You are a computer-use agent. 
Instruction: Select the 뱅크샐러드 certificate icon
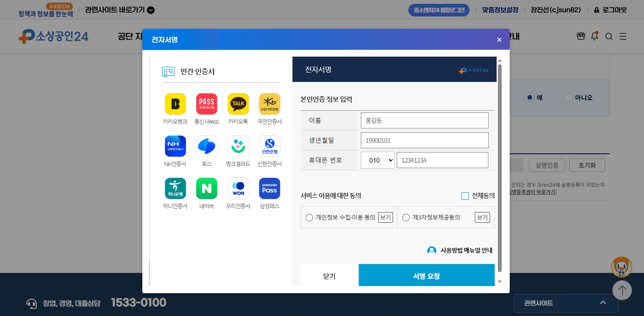click(x=238, y=146)
